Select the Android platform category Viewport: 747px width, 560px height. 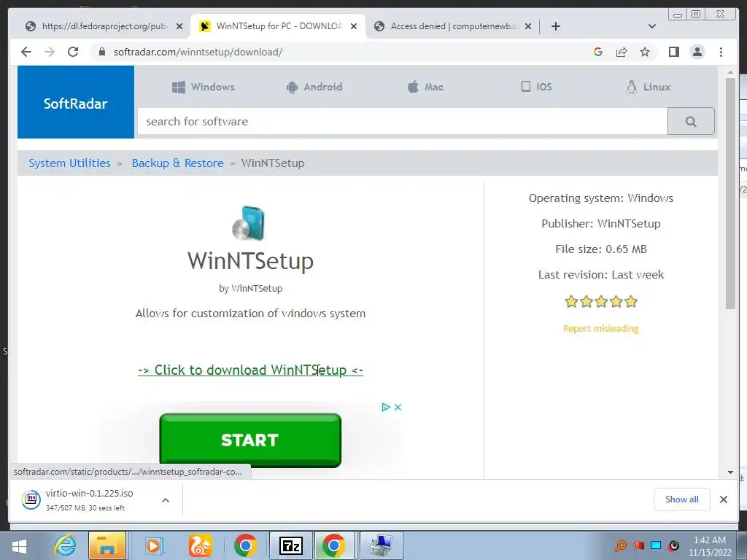coord(314,87)
